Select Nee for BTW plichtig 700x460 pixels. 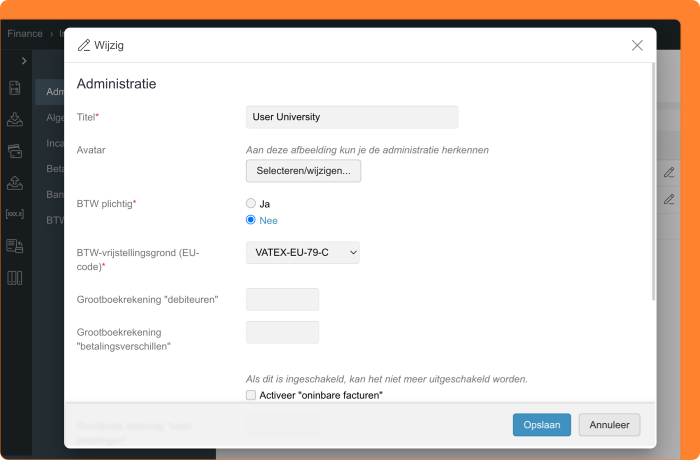click(251, 220)
